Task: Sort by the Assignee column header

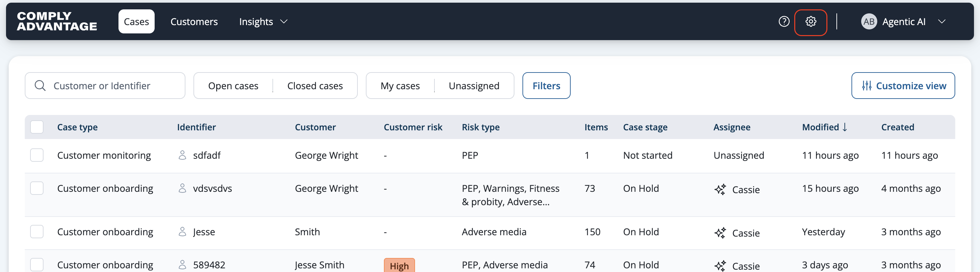Action: click(x=732, y=127)
